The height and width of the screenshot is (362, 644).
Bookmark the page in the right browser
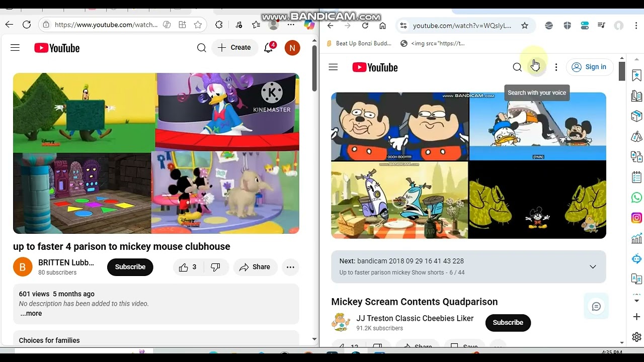[x=525, y=26]
